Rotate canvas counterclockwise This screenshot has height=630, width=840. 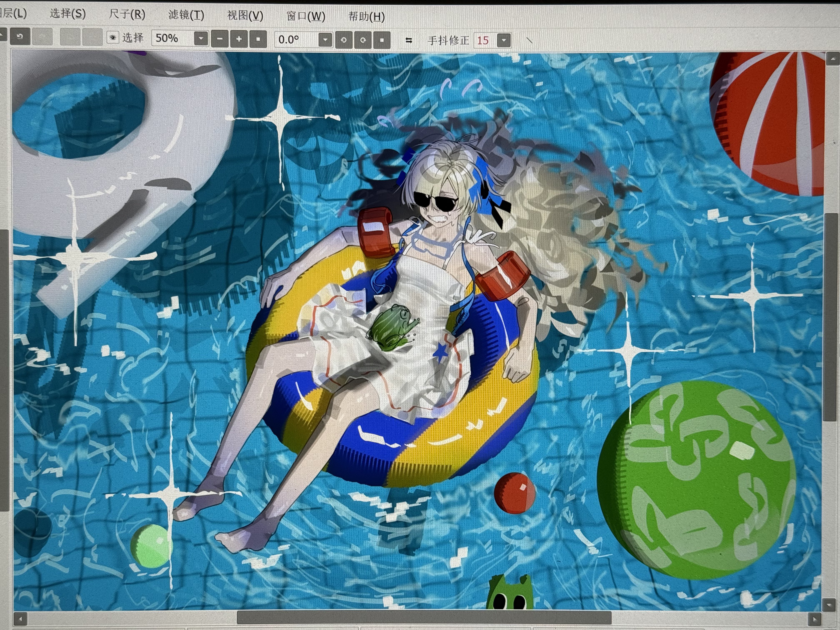(344, 40)
